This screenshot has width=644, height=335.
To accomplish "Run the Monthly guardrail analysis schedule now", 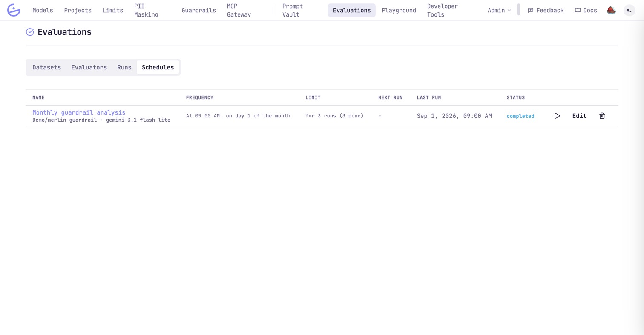I will [x=557, y=116].
